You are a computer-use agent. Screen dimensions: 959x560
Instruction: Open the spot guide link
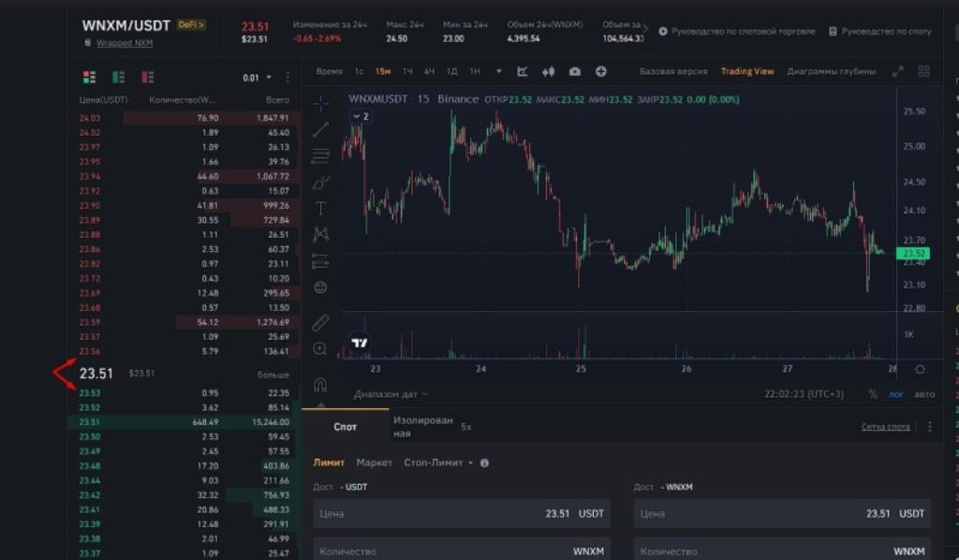[x=880, y=31]
